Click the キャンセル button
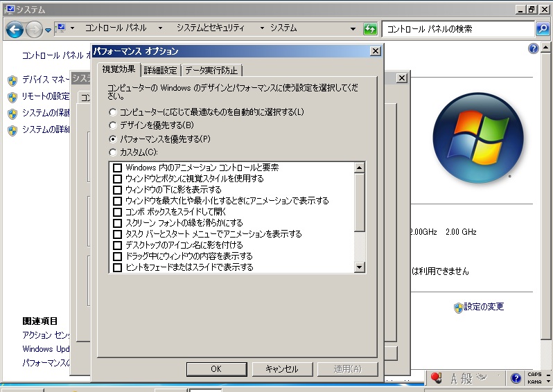Image resolution: width=553 pixels, height=392 pixels. [x=281, y=369]
